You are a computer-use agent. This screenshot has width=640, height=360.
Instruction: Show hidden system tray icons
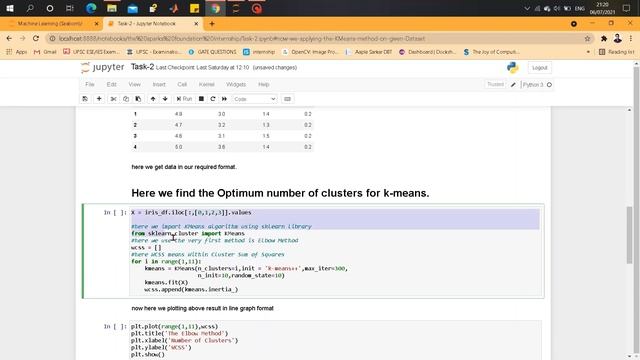(x=527, y=8)
